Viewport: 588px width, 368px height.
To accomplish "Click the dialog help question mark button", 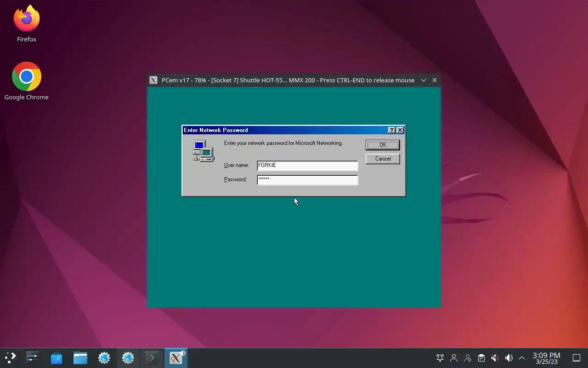I will (x=391, y=130).
